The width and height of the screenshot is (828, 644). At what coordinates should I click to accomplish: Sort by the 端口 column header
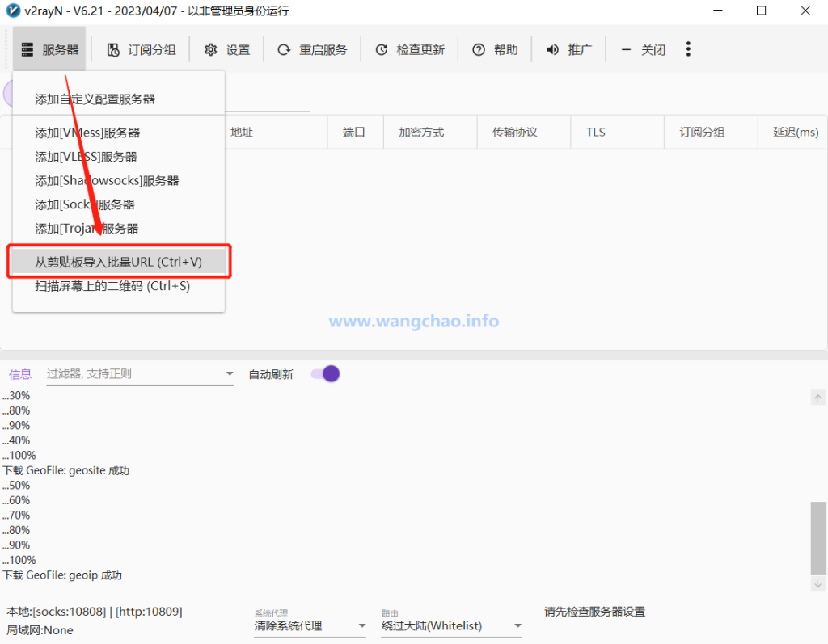pos(356,132)
